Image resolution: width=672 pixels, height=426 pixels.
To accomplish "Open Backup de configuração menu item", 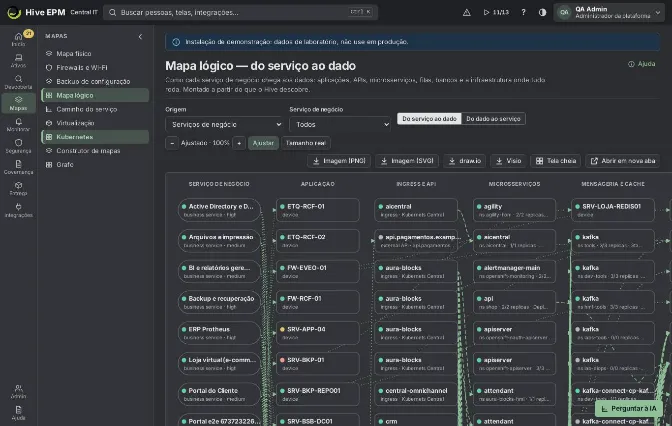I will (x=95, y=81).
